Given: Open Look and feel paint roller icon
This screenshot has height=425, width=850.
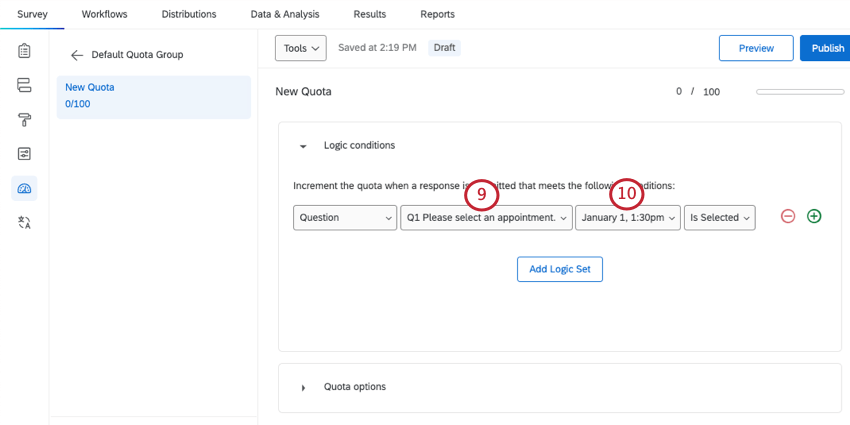Looking at the screenshot, I should coord(25,119).
